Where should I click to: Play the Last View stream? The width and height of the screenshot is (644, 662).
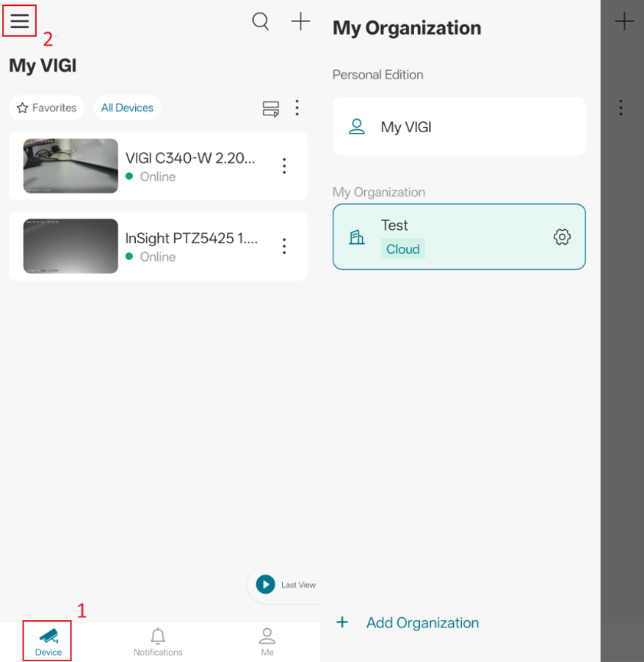[265, 585]
